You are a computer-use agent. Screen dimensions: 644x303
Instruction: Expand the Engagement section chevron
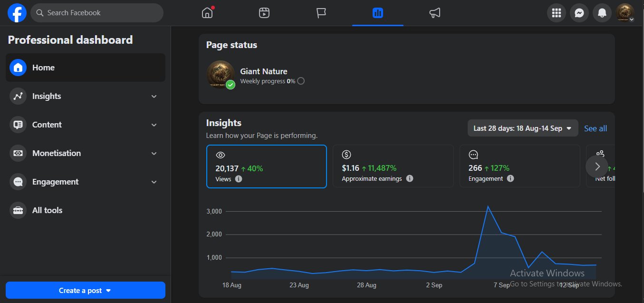[x=154, y=182]
